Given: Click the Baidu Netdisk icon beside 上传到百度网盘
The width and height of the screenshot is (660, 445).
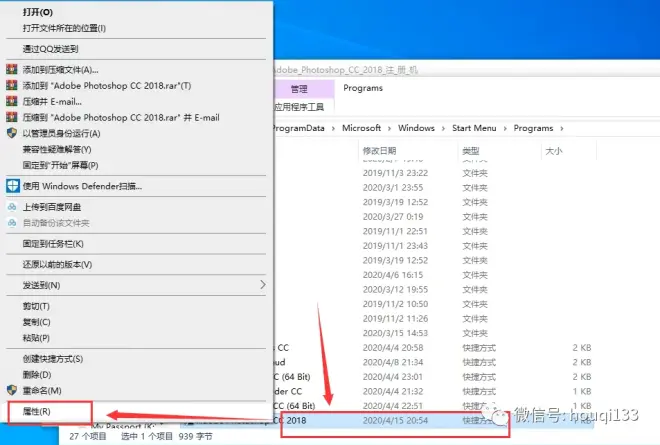Looking at the screenshot, I should coord(12,207).
